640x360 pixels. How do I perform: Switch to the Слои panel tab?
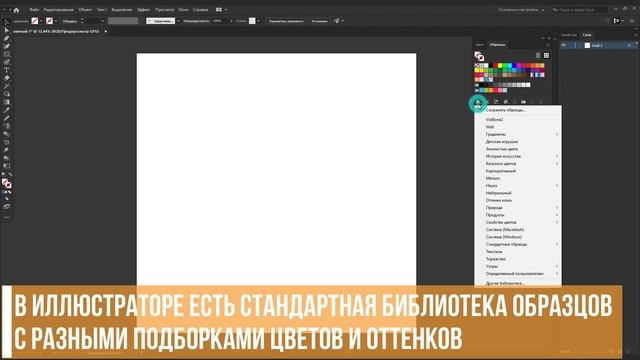point(587,35)
